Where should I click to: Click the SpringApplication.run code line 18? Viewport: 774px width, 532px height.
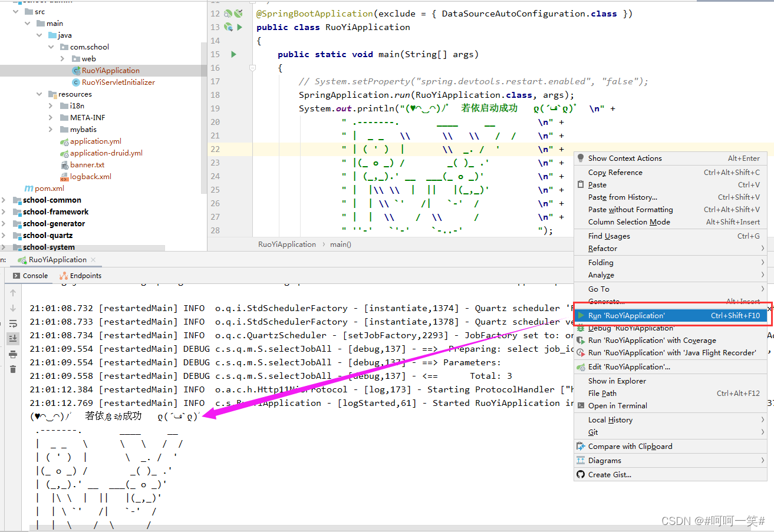coord(436,95)
